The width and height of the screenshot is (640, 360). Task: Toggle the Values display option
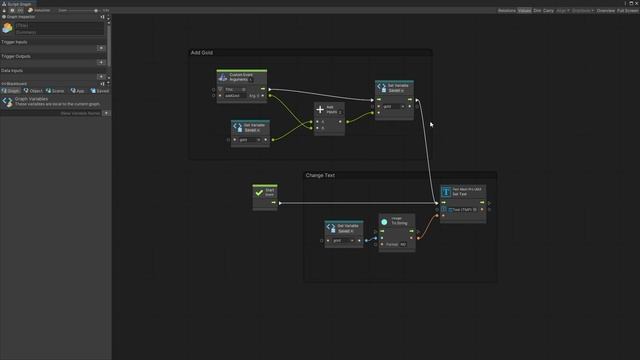point(524,11)
